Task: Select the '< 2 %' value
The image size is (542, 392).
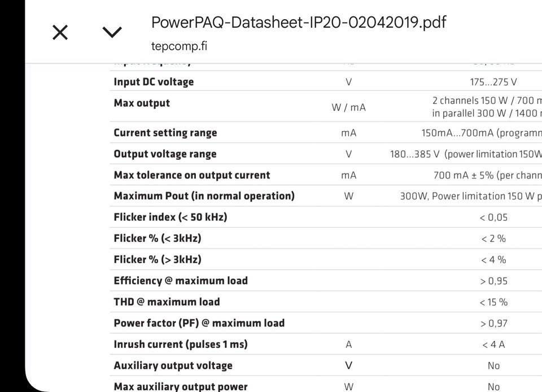Action: pyautogui.click(x=493, y=238)
